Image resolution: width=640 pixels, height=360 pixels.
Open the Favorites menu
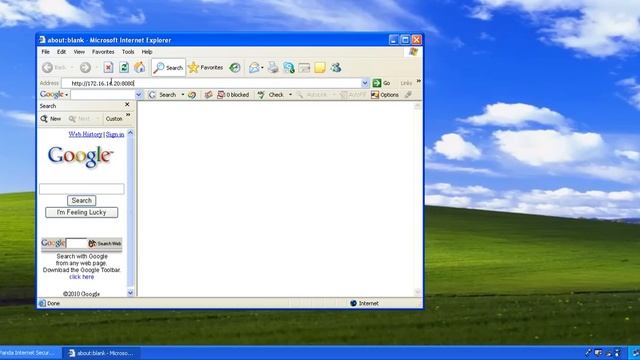(103, 52)
